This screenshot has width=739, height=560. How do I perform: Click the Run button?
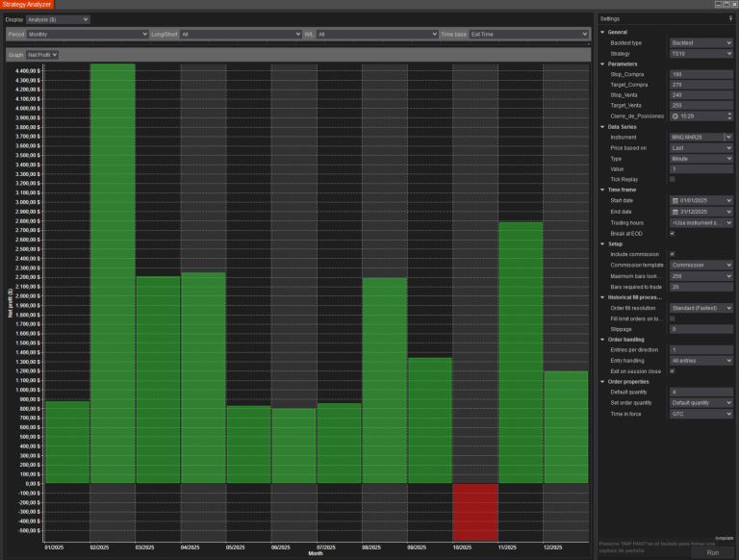pyautogui.click(x=712, y=552)
